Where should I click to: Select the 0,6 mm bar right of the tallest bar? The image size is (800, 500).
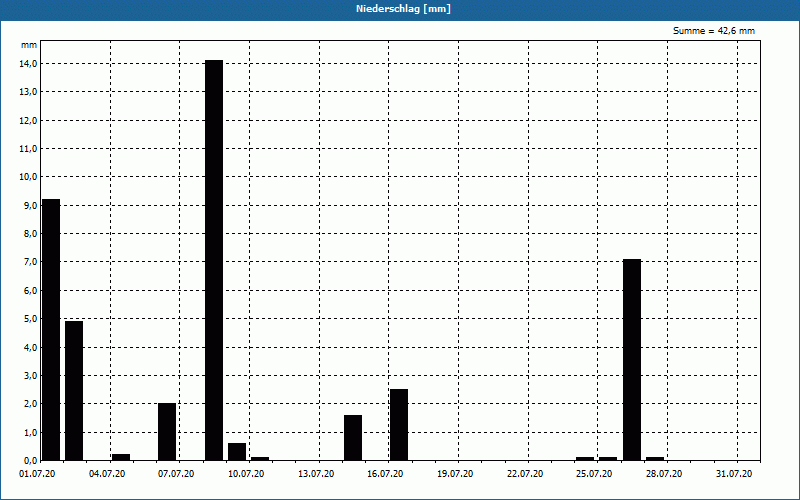237,452
